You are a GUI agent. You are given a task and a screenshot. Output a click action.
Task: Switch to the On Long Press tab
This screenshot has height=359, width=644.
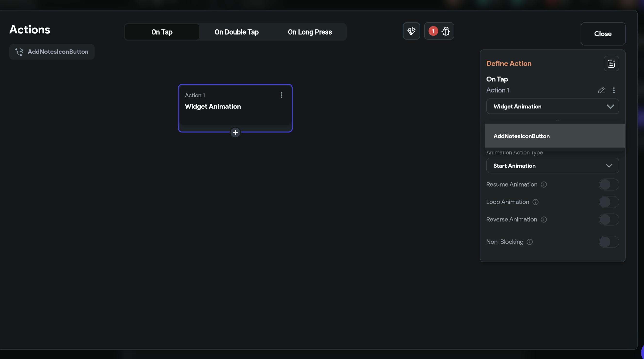309,32
